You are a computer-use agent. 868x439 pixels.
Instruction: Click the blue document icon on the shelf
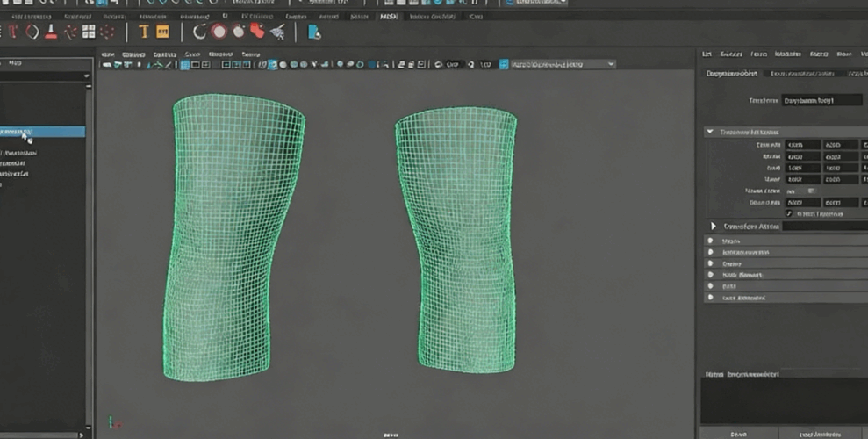(x=314, y=32)
